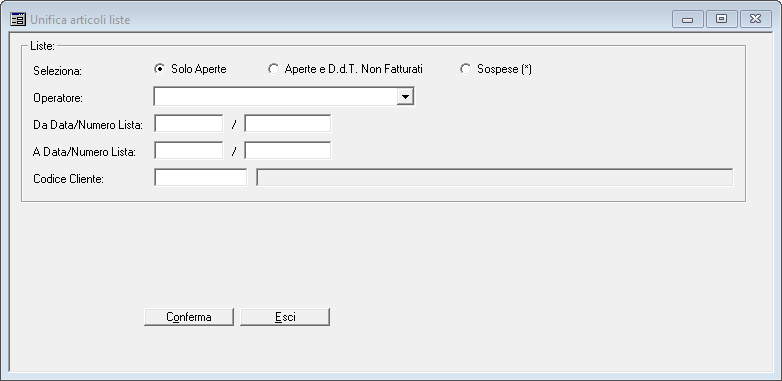Maximize the Unifica articoli liste window

(x=721, y=19)
